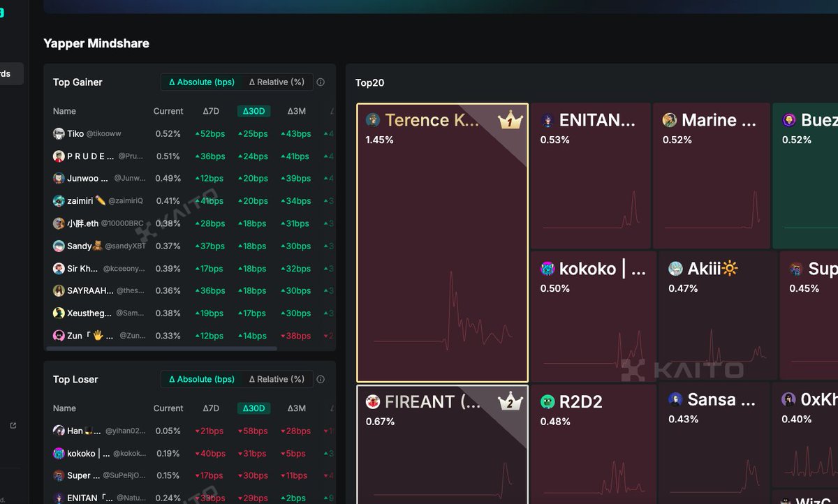Screen dimensions: 838x504
Task: Click Tiko's avatar in Top Gainer
Action: [x=59, y=133]
